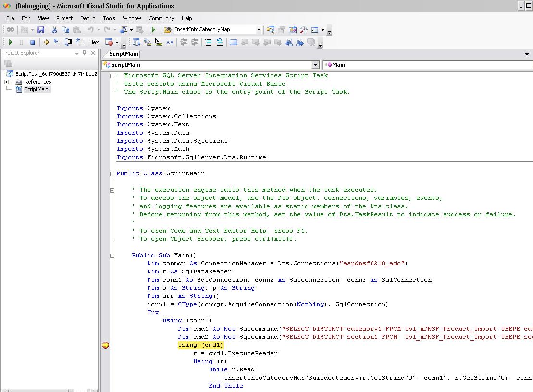Image resolution: width=533 pixels, height=392 pixels.
Task: Click the Breakpoints window icon
Action: pyautogui.click(x=109, y=42)
